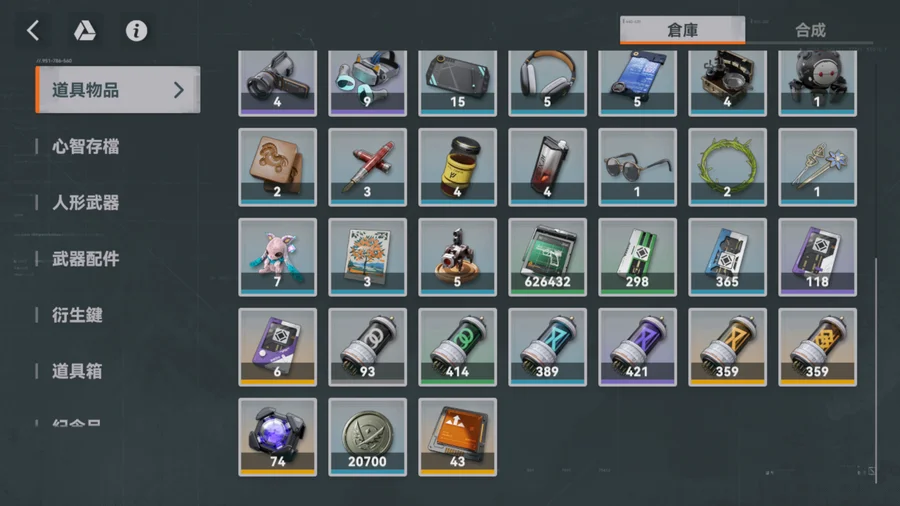This screenshot has height=506, width=900.
Task: Select the purple core item showing 74
Action: click(277, 437)
